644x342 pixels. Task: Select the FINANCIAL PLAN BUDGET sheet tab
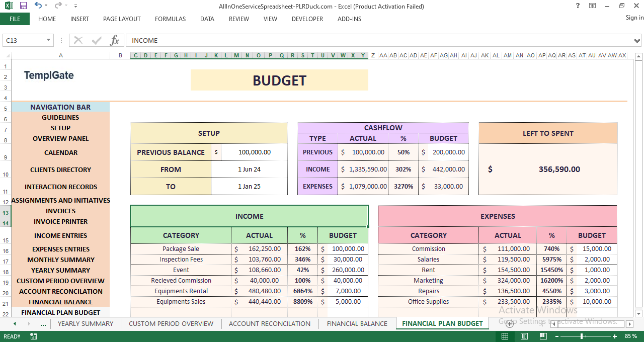[x=442, y=323]
